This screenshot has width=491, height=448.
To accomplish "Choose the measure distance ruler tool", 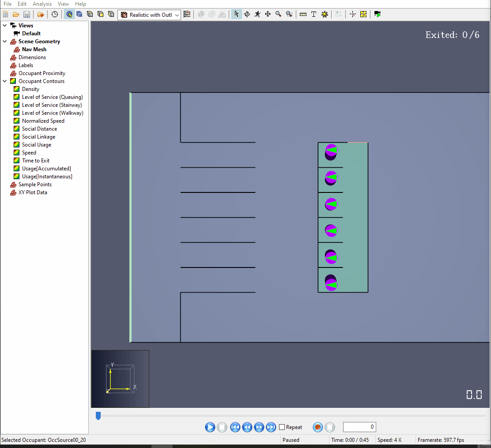I will [303, 15].
